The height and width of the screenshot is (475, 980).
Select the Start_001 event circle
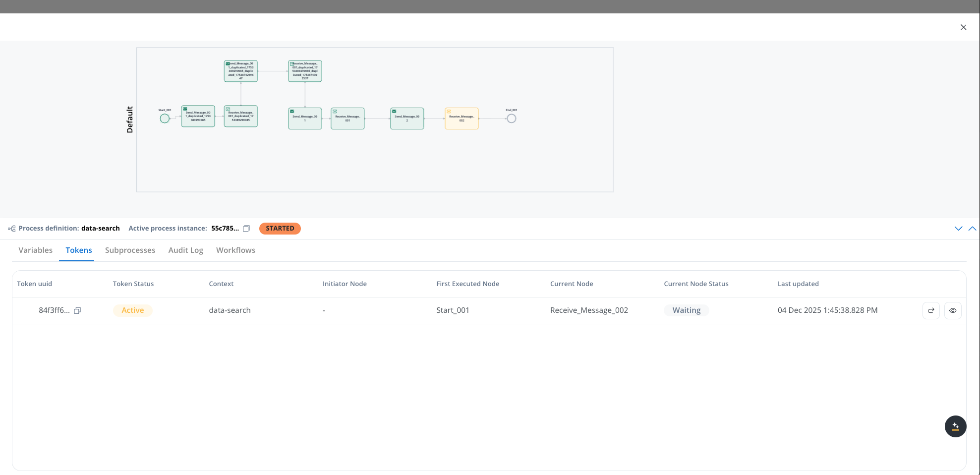tap(165, 119)
